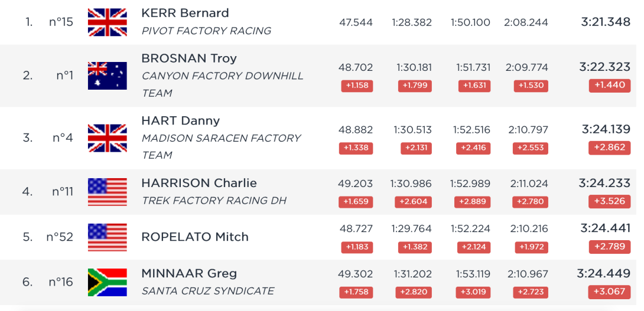
Task: Select the +2.862 gap badge for Hart
Action: [x=610, y=148]
